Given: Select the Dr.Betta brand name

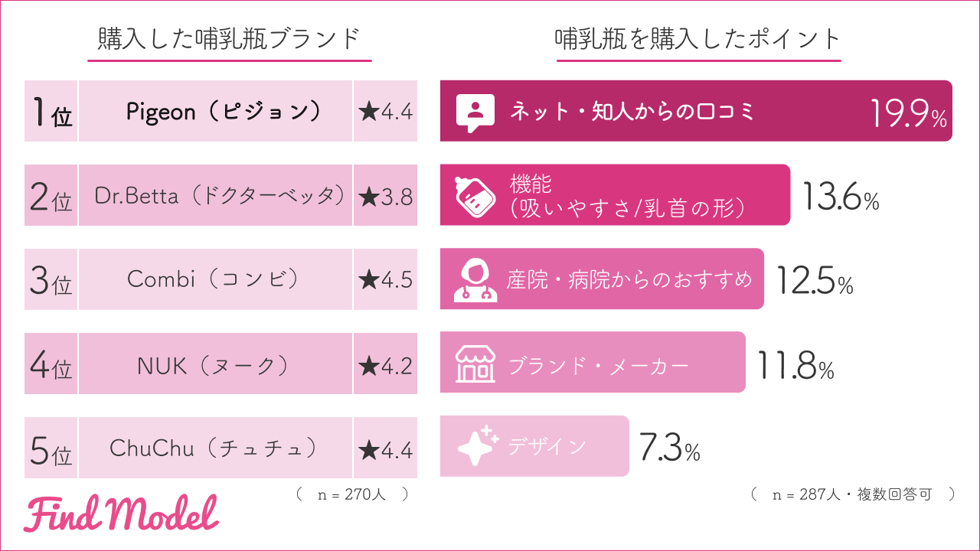Looking at the screenshot, I should pos(215,196).
